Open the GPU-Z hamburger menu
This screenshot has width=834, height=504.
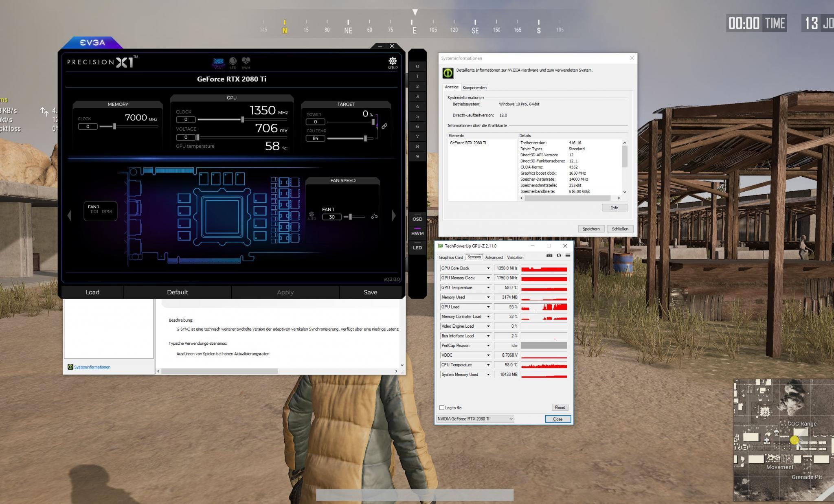568,256
